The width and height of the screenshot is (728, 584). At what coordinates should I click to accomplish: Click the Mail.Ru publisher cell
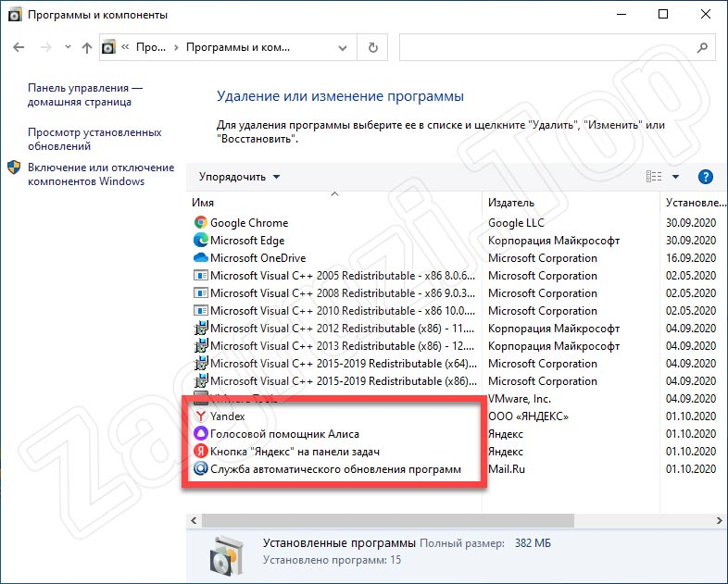(x=507, y=469)
